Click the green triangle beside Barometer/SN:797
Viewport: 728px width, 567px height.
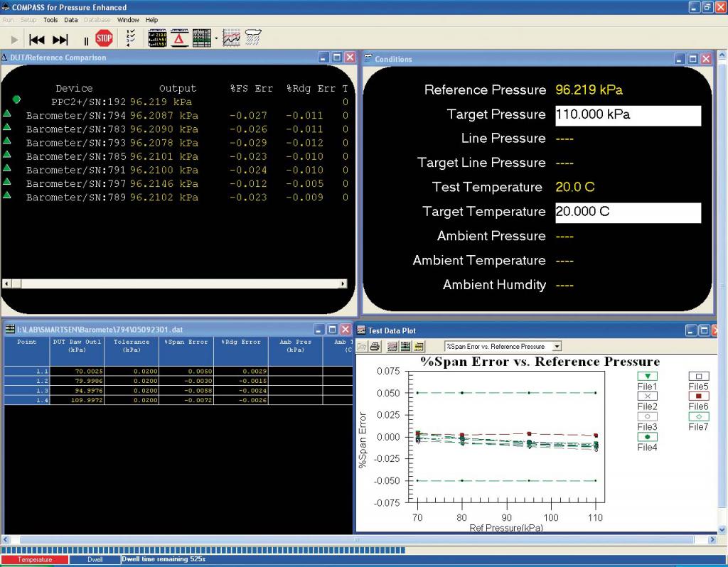[x=7, y=181]
